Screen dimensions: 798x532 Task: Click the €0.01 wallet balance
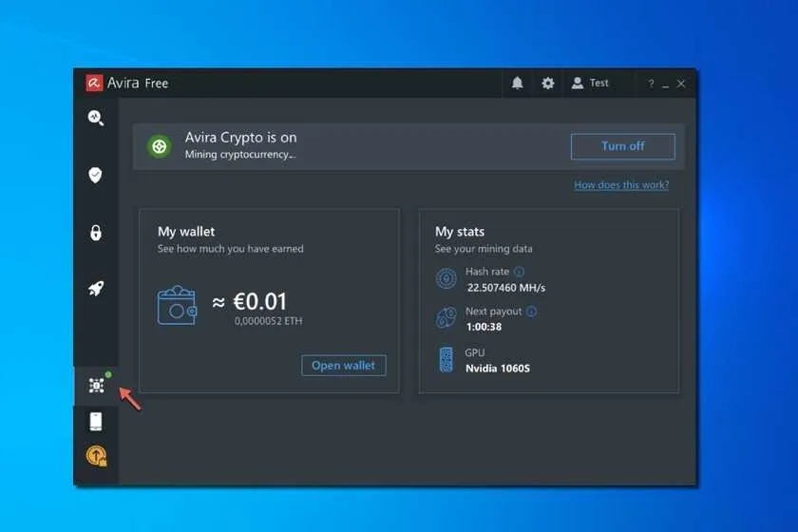(x=260, y=301)
